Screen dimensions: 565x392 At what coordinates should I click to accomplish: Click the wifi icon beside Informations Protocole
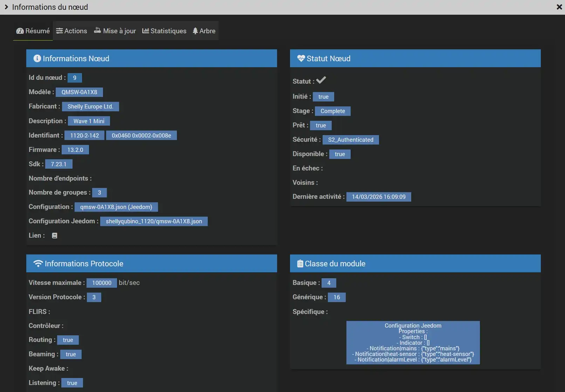(x=38, y=264)
